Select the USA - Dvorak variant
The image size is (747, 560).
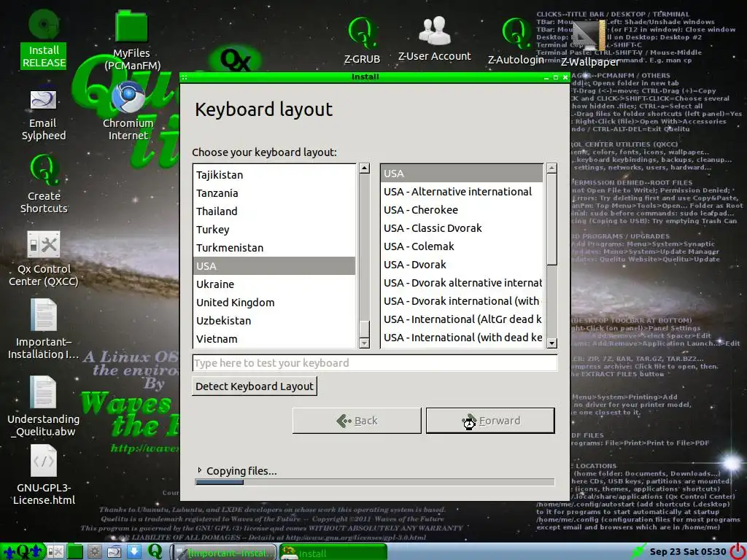pyautogui.click(x=462, y=264)
